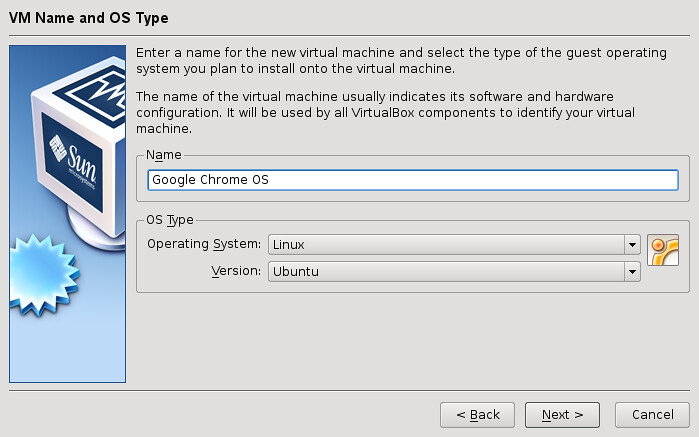Open the Version dropdown showing Ubuntu
The height and width of the screenshot is (437, 699).
click(x=454, y=272)
